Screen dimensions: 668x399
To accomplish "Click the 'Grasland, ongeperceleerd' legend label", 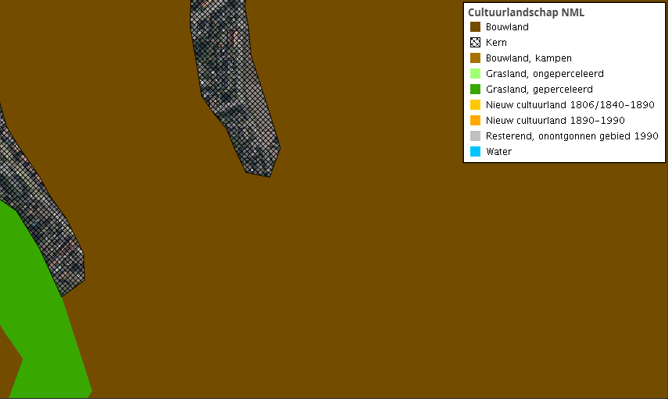I will click(x=545, y=74).
